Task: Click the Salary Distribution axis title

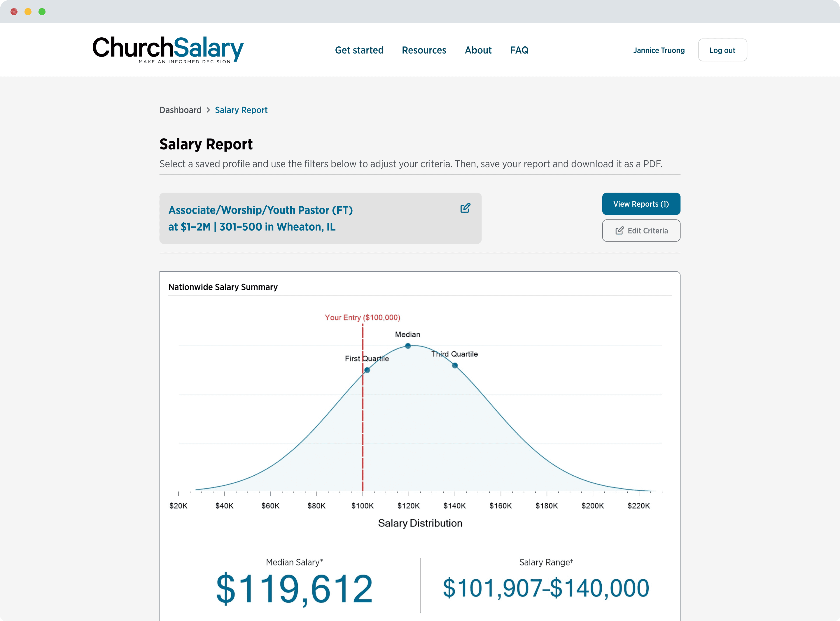Action: 420,523
